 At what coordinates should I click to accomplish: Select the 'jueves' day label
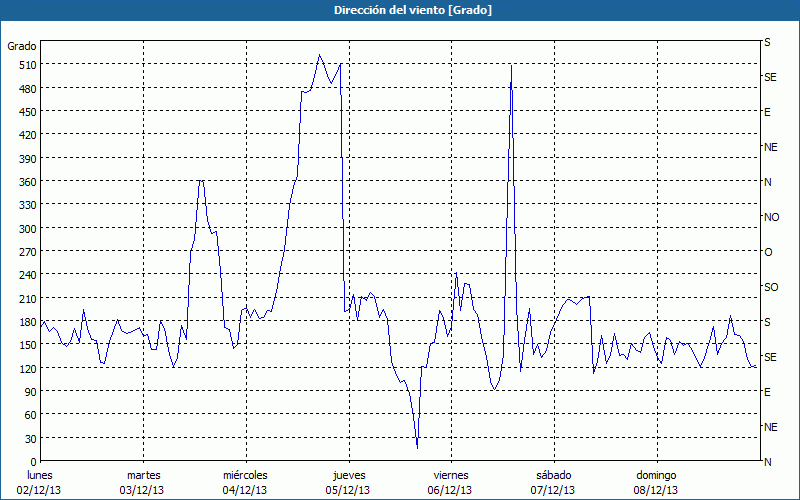tap(349, 476)
